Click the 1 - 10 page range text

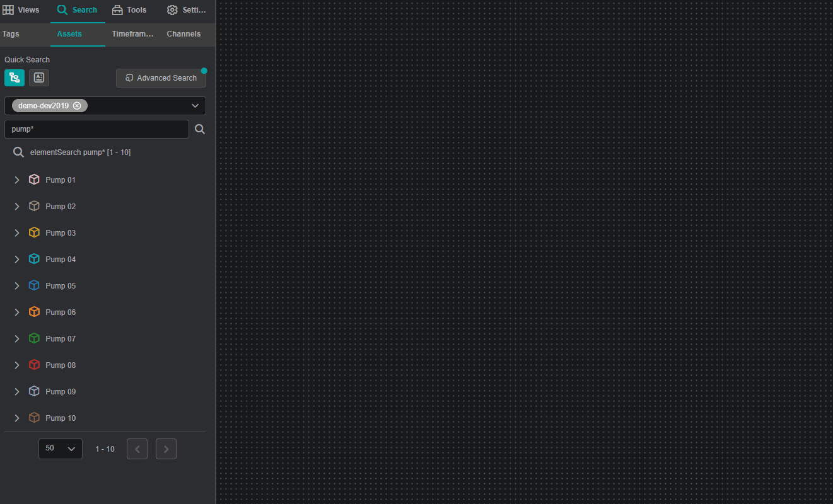coord(105,449)
